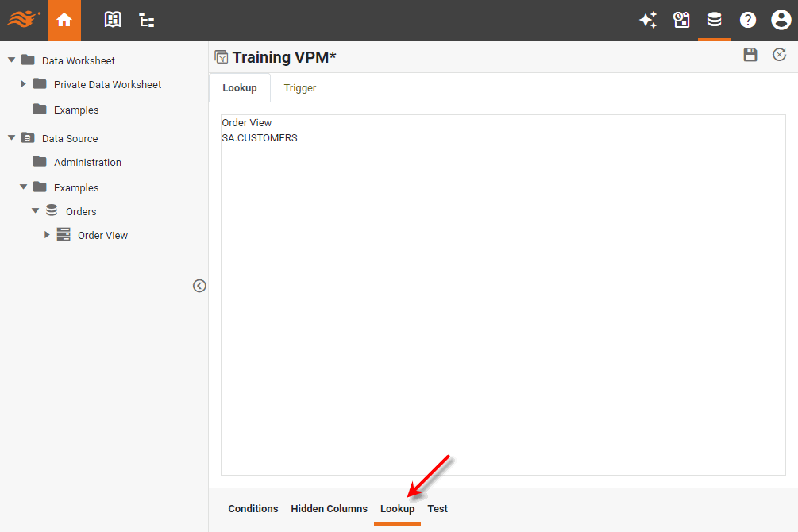Click the active database icon in the top bar

point(714,20)
